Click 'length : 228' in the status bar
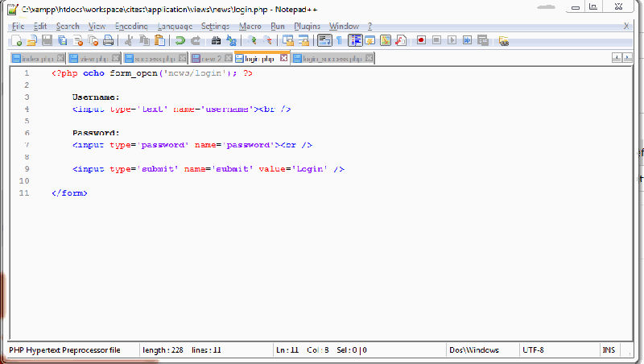The image size is (644, 364). [163, 350]
